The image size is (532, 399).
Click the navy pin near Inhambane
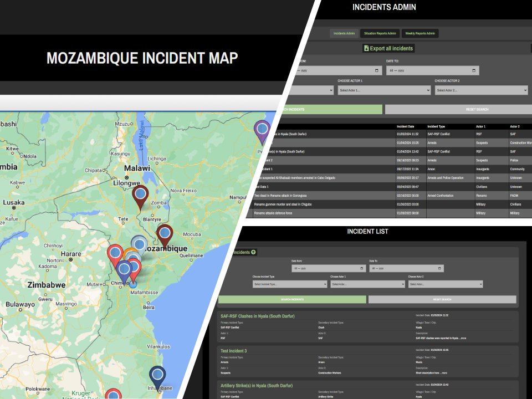[157, 376]
